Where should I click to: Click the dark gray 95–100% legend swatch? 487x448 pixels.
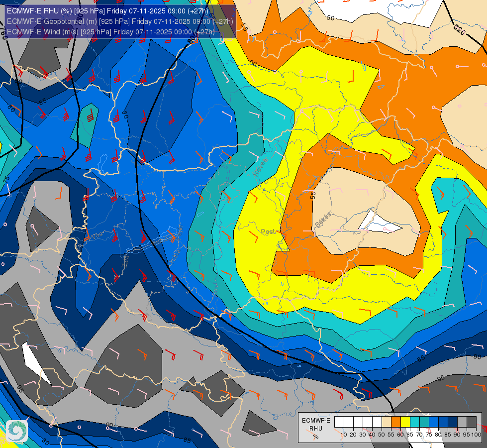[x=472, y=422]
